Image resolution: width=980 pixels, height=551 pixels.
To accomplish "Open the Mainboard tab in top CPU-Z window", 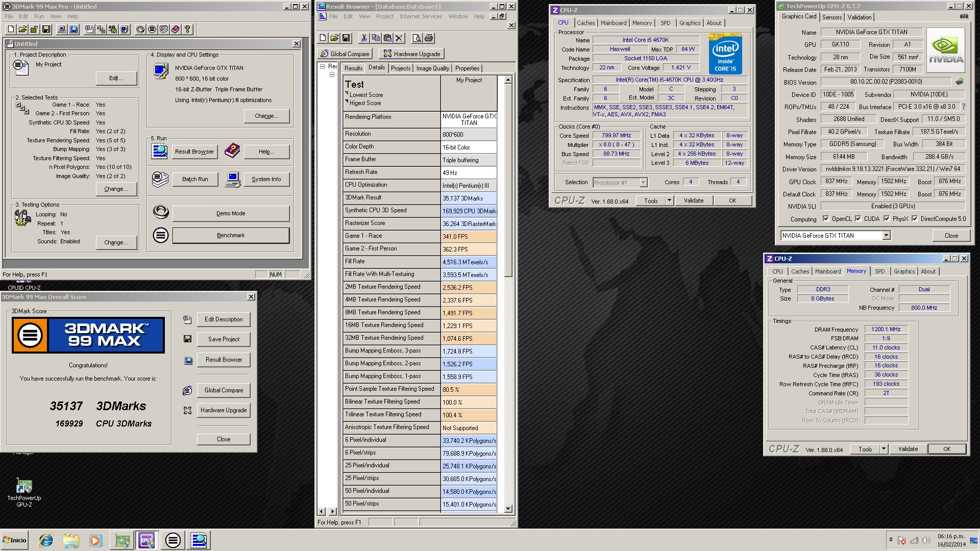I will 614,23.
